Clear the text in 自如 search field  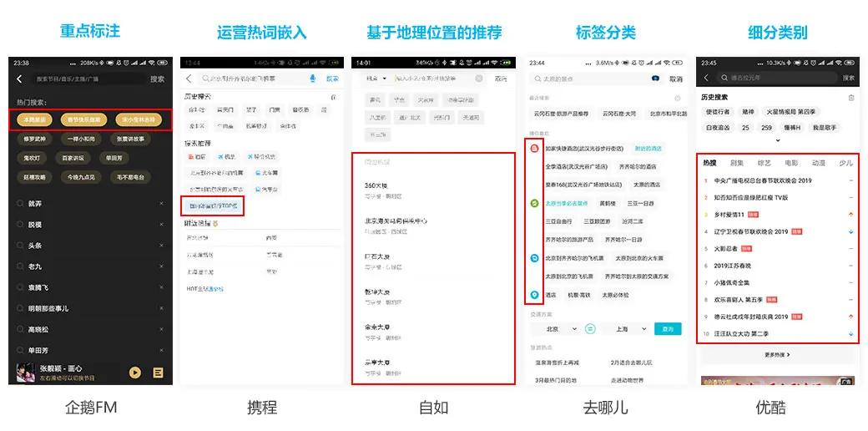[x=479, y=79]
